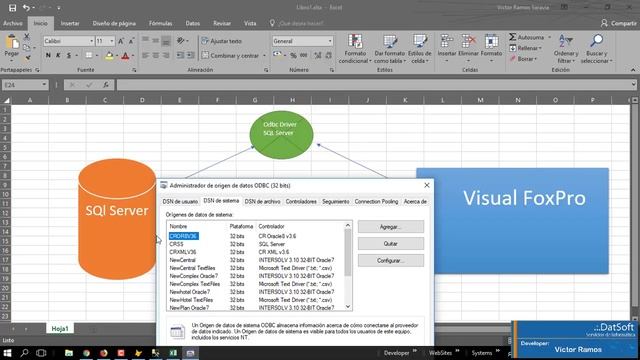Click the Autosuma sigma icon
Screen dimensions: 640x360
coord(513,37)
